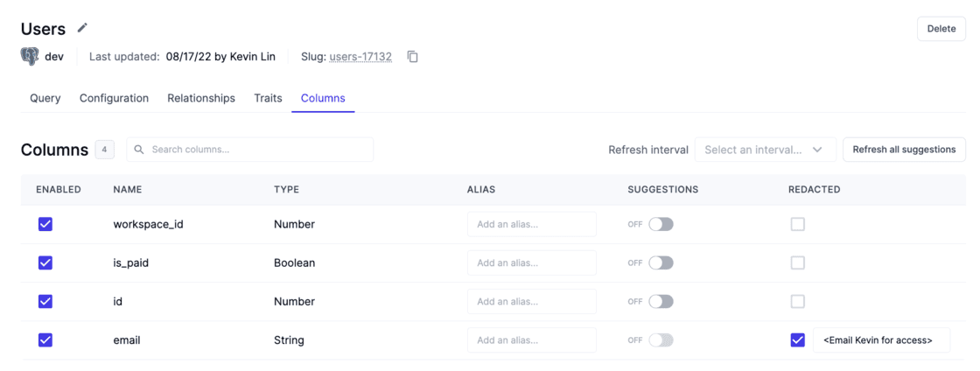Open the Select an interval dropdown
The width and height of the screenshot is (980, 371).
765,150
